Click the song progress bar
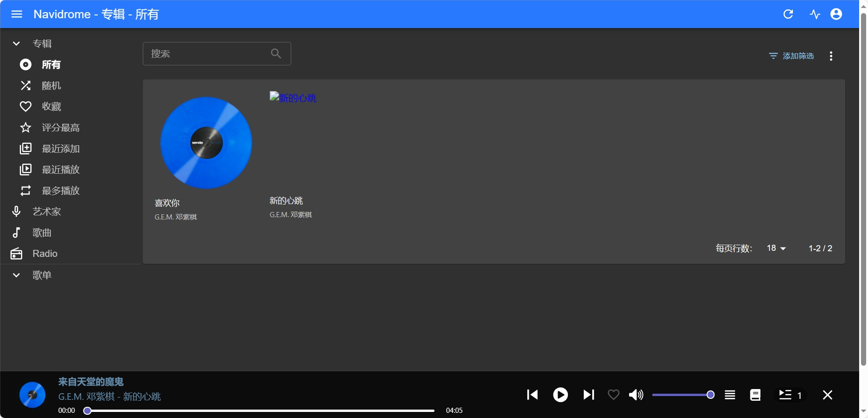Image resolution: width=868 pixels, height=418 pixels. click(259, 411)
